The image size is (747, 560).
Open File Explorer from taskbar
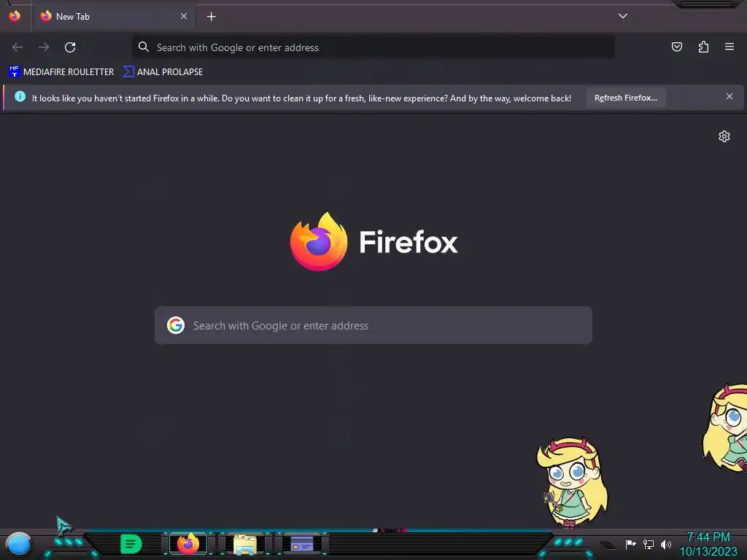[x=245, y=544]
